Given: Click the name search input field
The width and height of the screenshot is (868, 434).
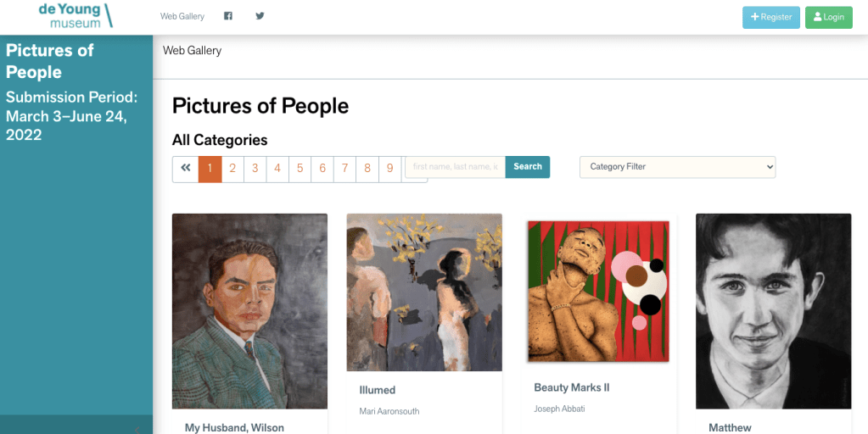Looking at the screenshot, I should (x=455, y=167).
